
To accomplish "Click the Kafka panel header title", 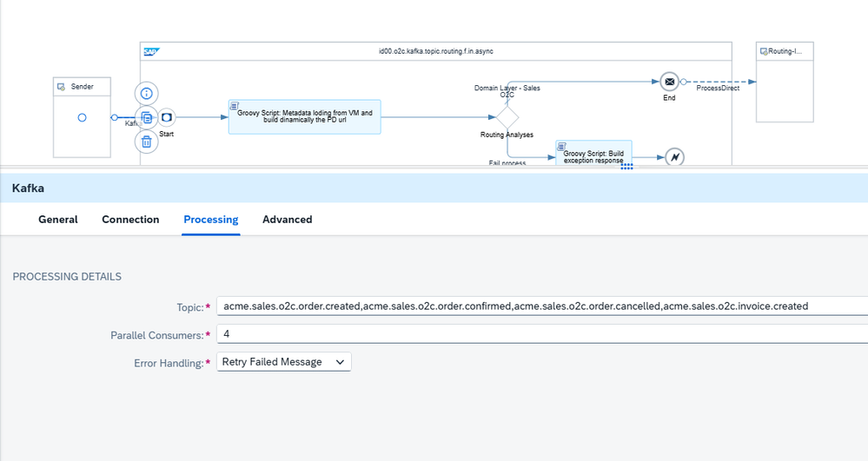I will pos(28,188).
